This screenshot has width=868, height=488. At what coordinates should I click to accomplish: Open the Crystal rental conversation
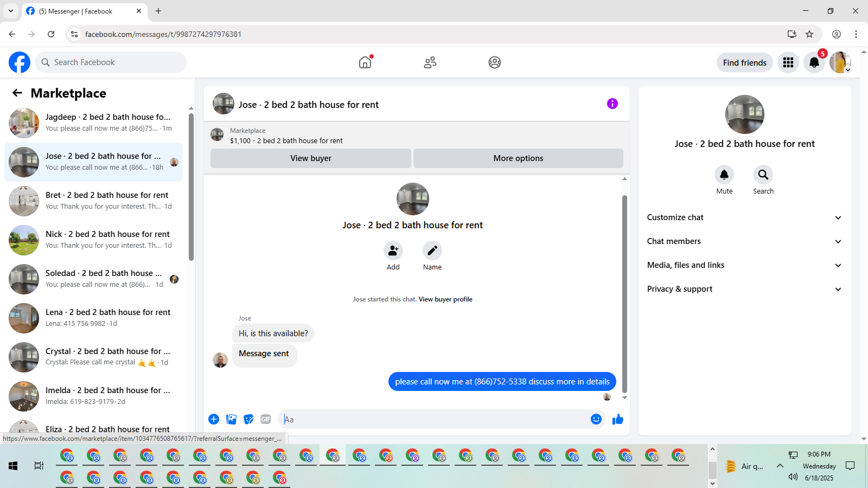coord(93,357)
